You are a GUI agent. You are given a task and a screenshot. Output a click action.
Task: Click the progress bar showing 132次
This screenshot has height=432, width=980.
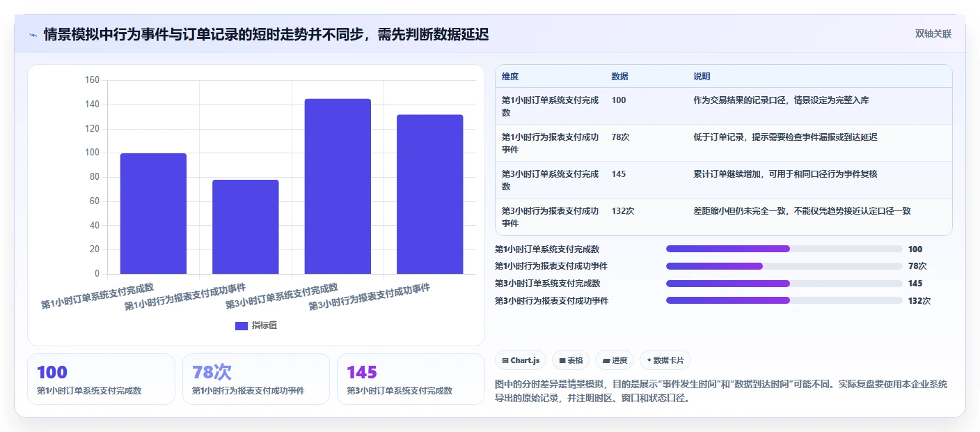tap(784, 300)
